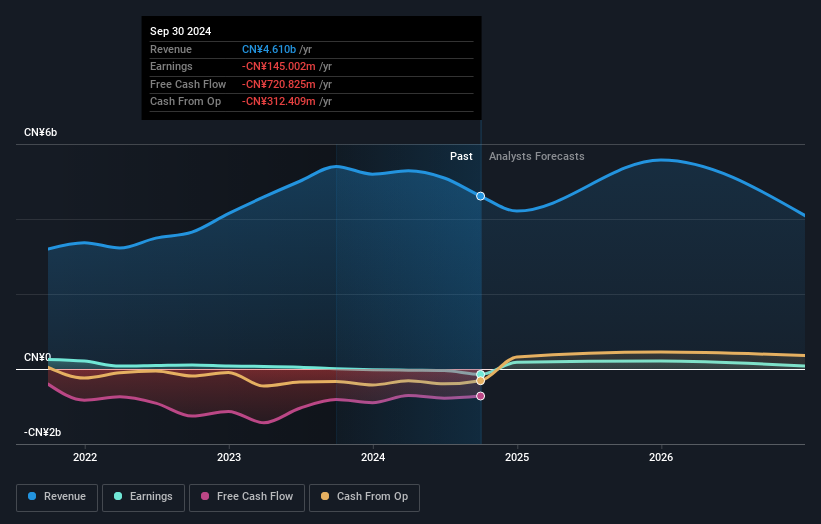Click the -CN¥2b y-axis label
821x524 pixels.
(x=42, y=432)
